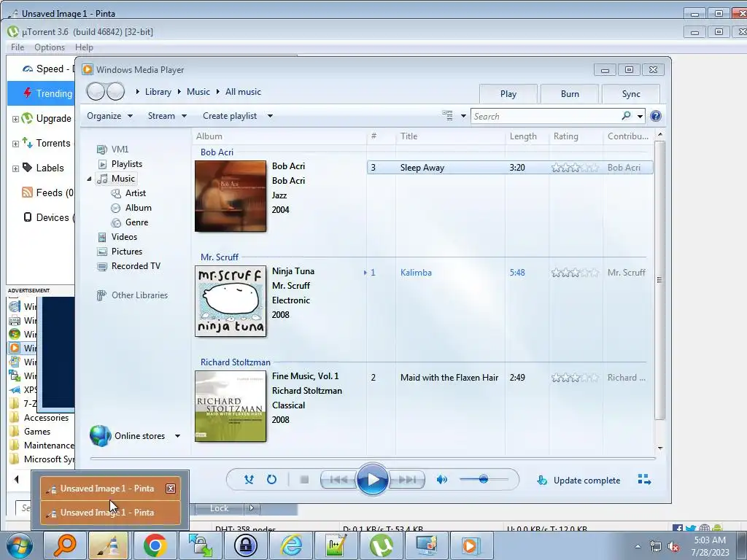This screenshot has width=747, height=560.
Task: Click the Next track button
Action: (x=406, y=480)
